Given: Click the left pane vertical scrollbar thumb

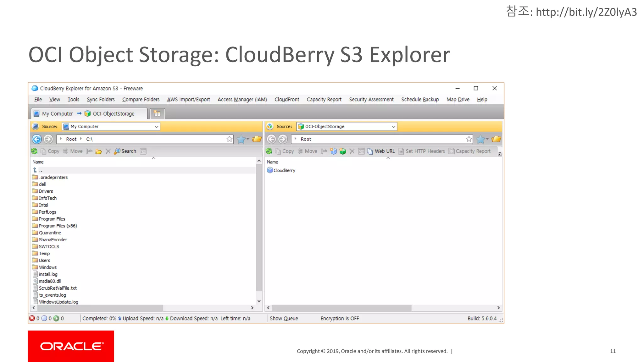Looking at the screenshot, I should click(259, 228).
